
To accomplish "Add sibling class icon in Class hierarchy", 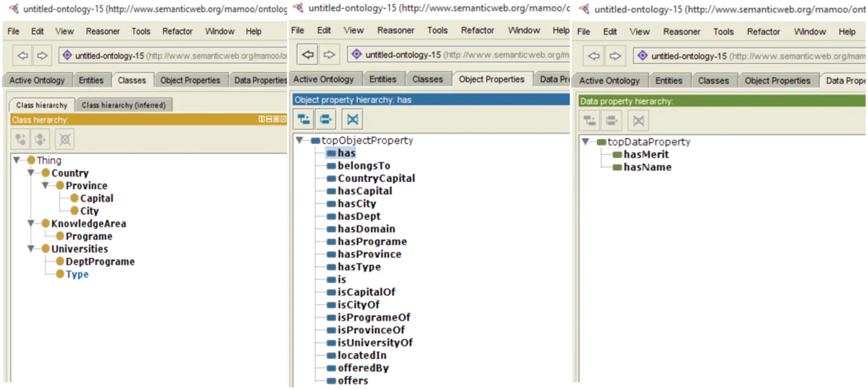I will [x=40, y=139].
